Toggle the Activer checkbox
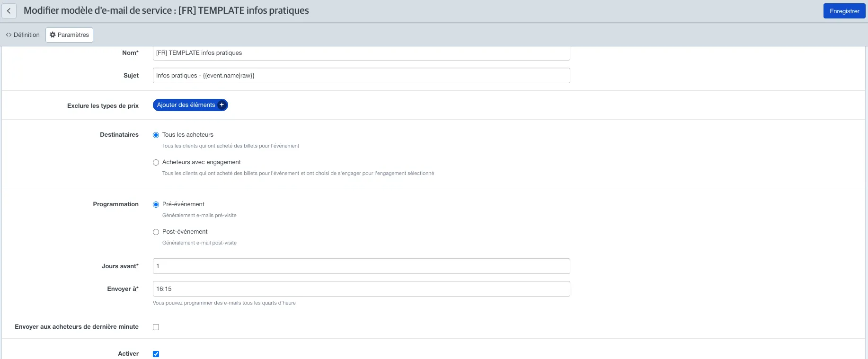This screenshot has height=359, width=868. pos(156,354)
